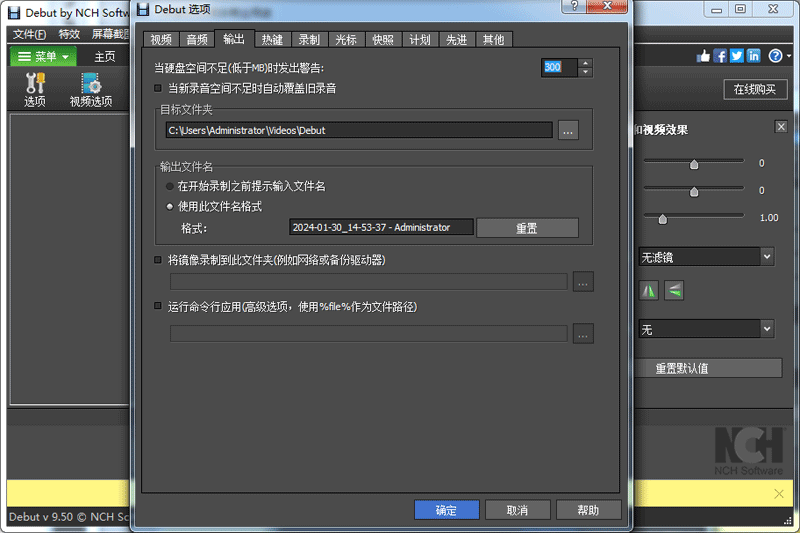Switch to the 先进 tab
Screen dimensions: 800x533
[x=457, y=40]
